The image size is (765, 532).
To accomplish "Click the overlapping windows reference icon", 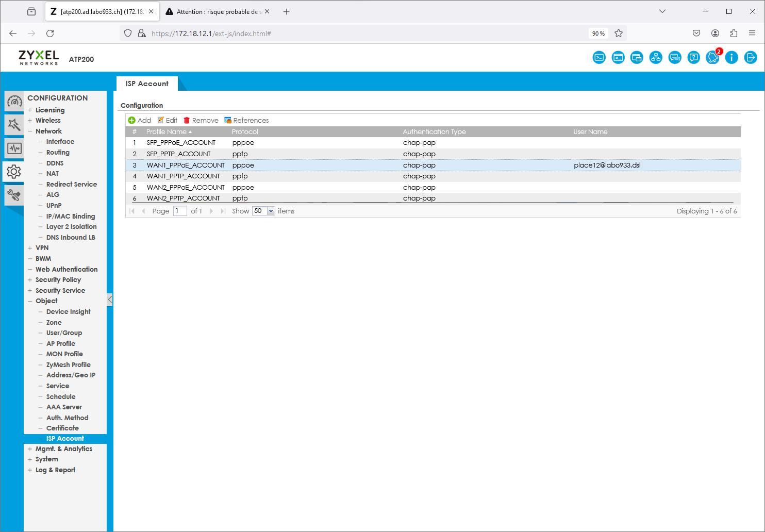I will (x=637, y=57).
